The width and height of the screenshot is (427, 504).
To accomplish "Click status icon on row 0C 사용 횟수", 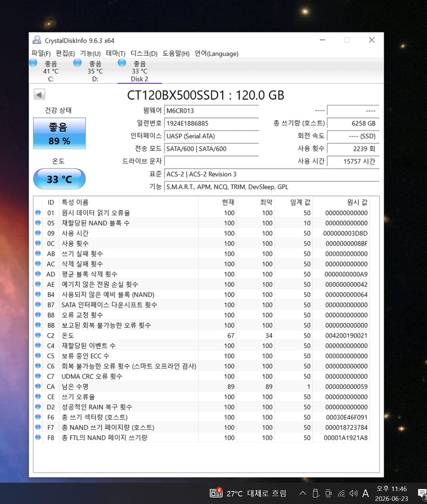I will [x=38, y=243].
